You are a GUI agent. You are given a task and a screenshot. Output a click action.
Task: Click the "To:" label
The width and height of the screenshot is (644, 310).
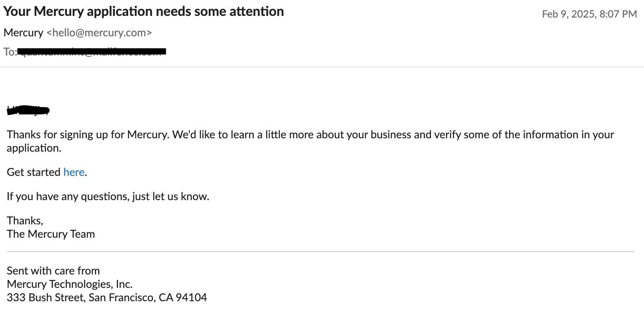click(x=10, y=52)
